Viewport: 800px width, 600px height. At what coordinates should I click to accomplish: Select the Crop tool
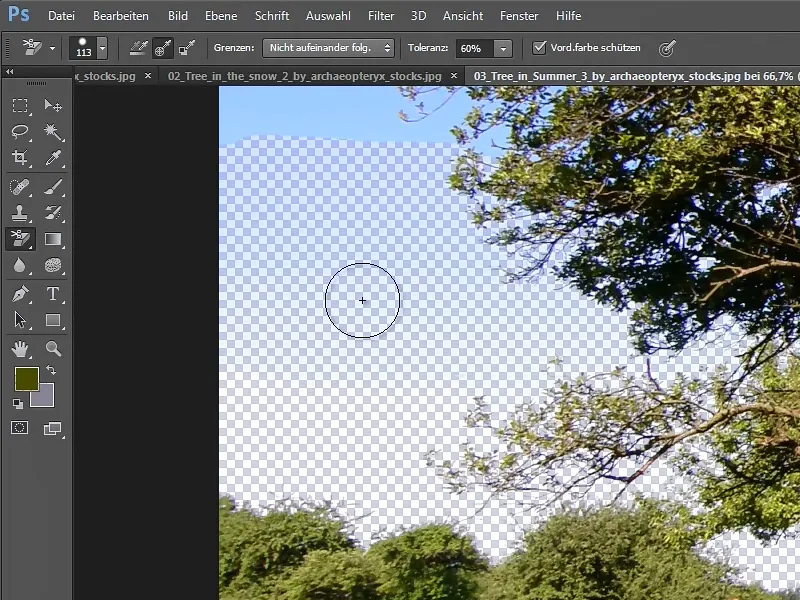(20, 158)
